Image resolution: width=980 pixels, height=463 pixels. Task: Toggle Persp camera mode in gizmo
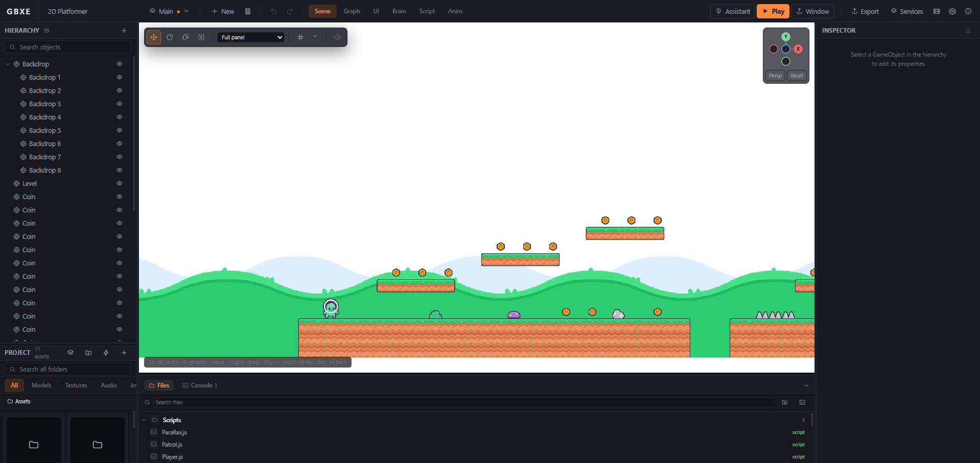pyautogui.click(x=775, y=76)
